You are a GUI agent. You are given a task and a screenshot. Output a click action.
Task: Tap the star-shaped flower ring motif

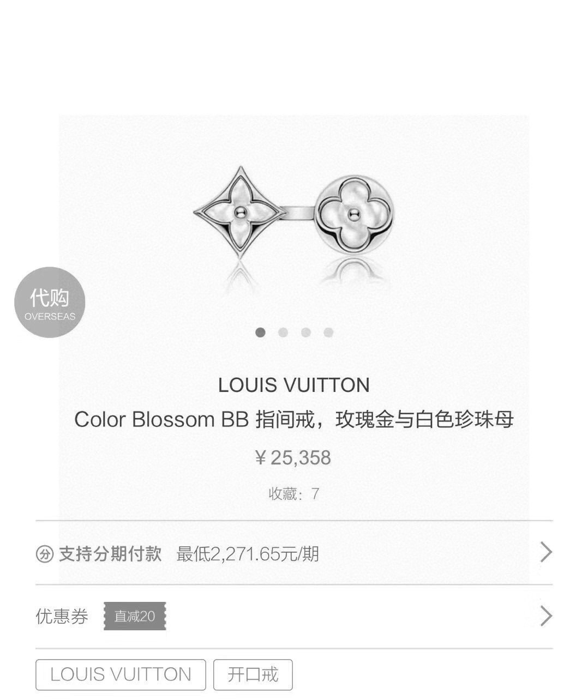pos(238,212)
